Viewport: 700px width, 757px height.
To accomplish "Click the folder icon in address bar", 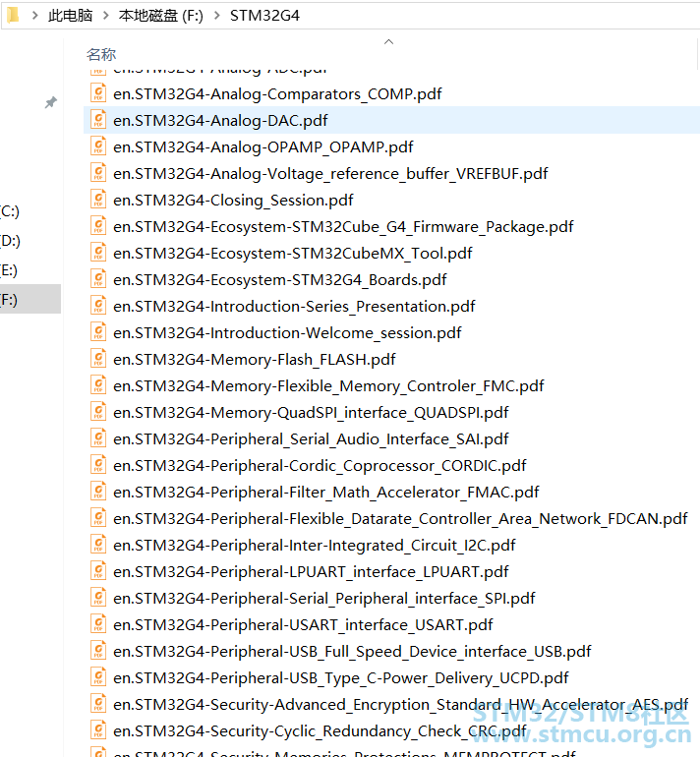I will coord(13,15).
